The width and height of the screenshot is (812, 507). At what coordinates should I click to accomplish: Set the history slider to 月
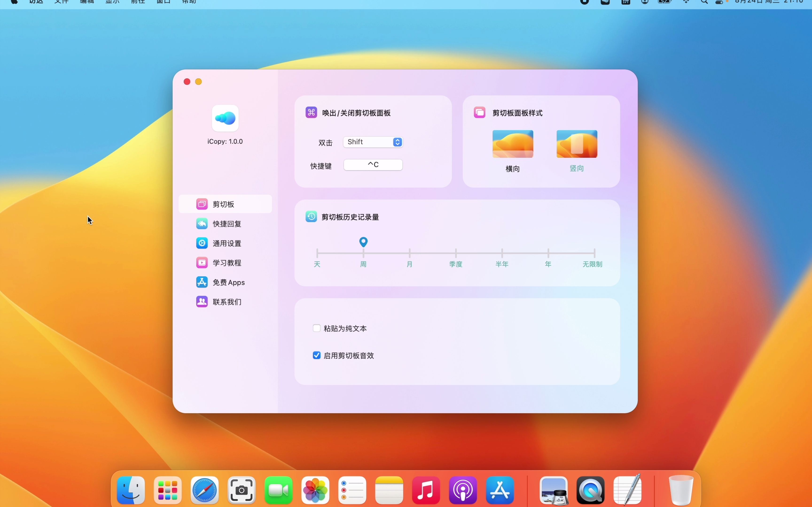click(x=409, y=253)
